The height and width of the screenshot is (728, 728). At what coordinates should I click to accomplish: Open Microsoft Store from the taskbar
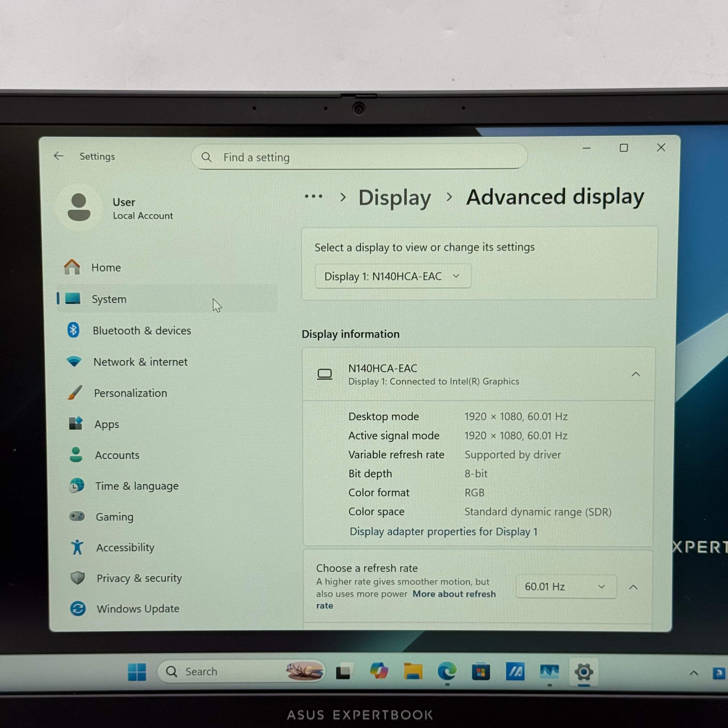pyautogui.click(x=480, y=672)
